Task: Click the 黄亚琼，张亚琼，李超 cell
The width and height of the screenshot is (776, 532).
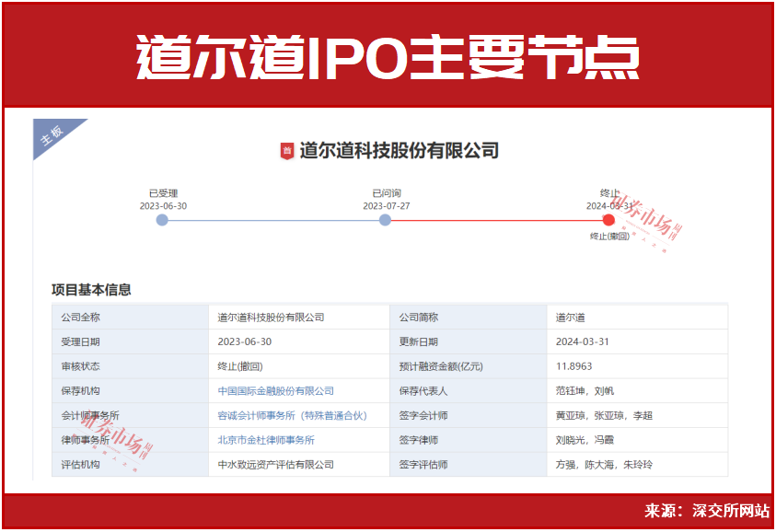Action: pos(637,416)
